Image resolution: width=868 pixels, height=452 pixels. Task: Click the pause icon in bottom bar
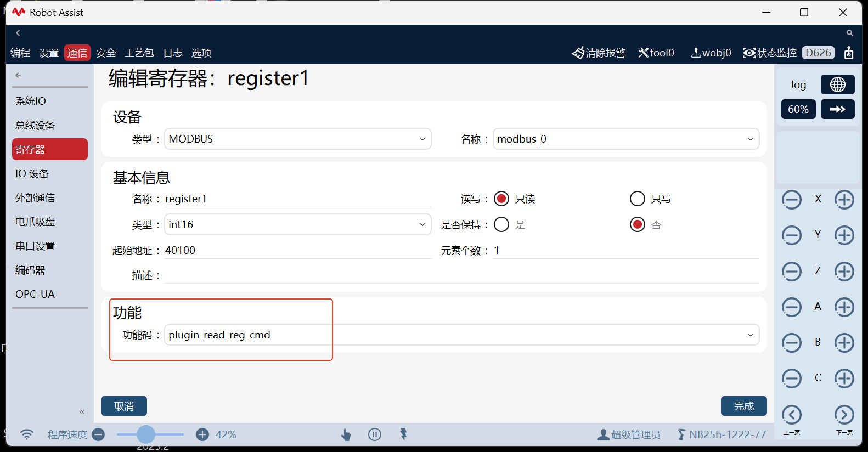(x=375, y=434)
